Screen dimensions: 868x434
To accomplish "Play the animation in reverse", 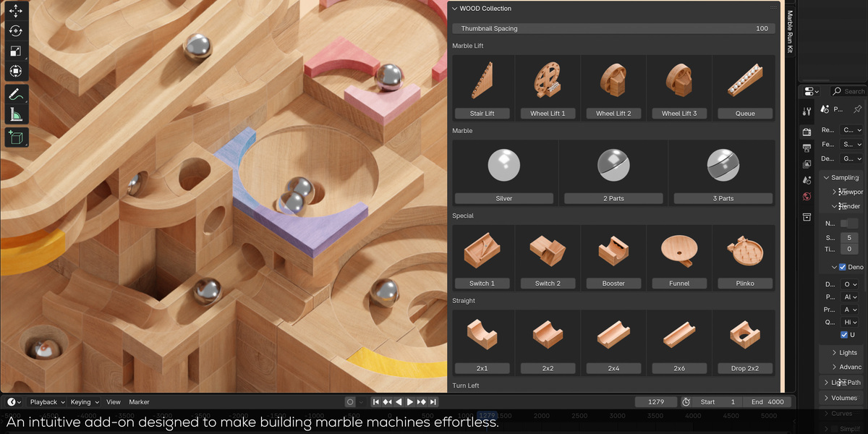I will tap(399, 401).
